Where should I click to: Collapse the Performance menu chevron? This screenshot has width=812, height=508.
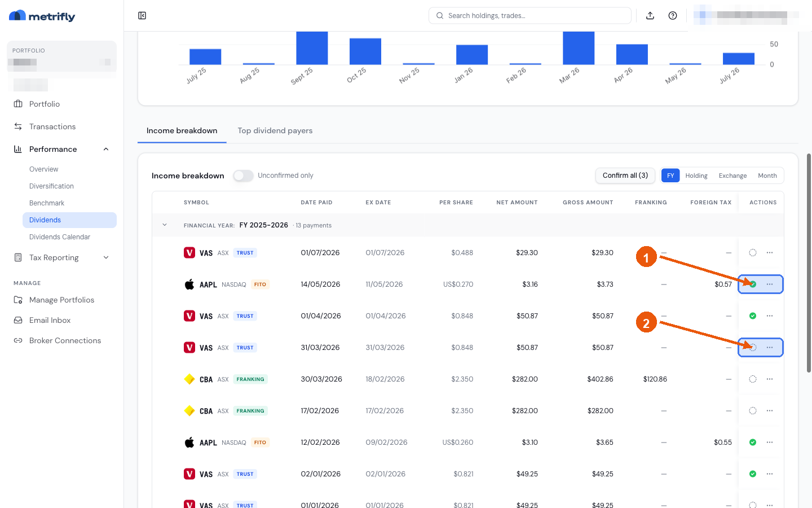(x=106, y=149)
